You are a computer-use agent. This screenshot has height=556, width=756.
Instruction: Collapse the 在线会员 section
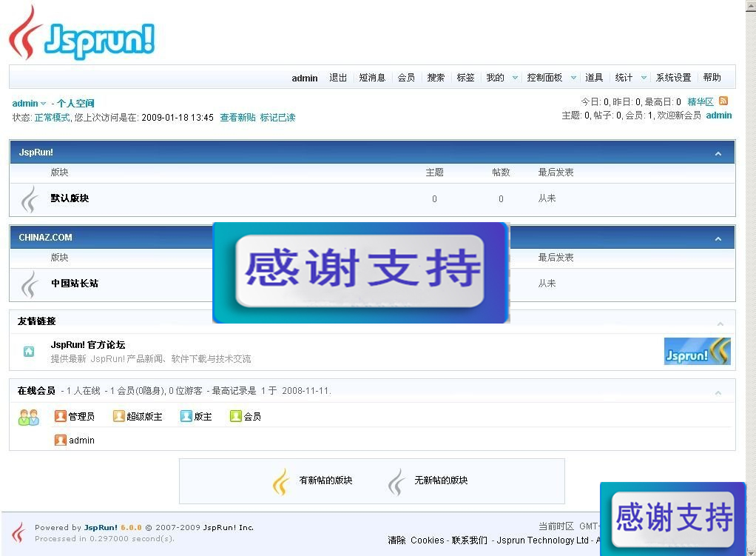tap(718, 393)
